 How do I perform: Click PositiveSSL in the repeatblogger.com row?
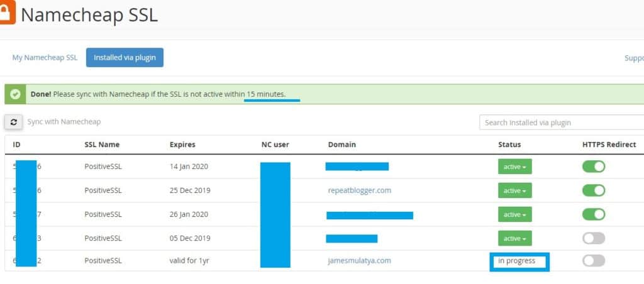(x=103, y=190)
